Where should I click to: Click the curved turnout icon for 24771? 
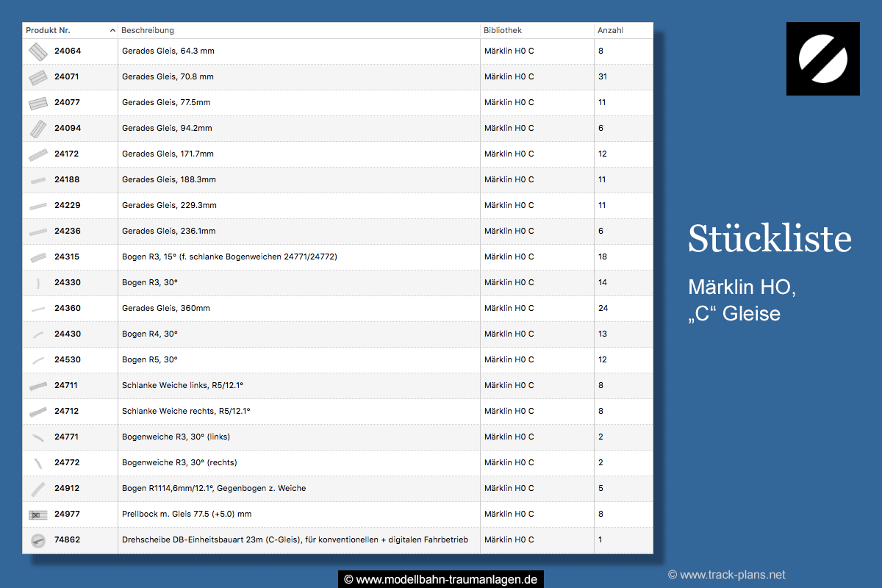(37, 437)
